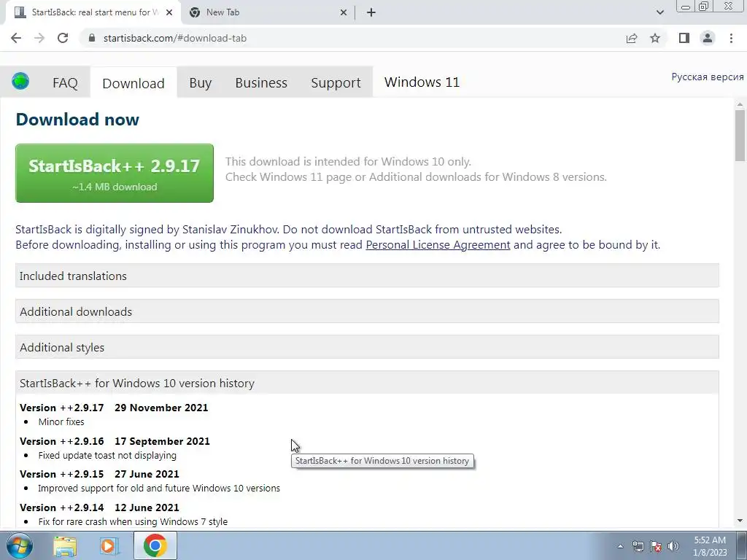Click Version ++2.9.14 12 June 2021
This screenshot has width=747, height=560.
pos(99,507)
